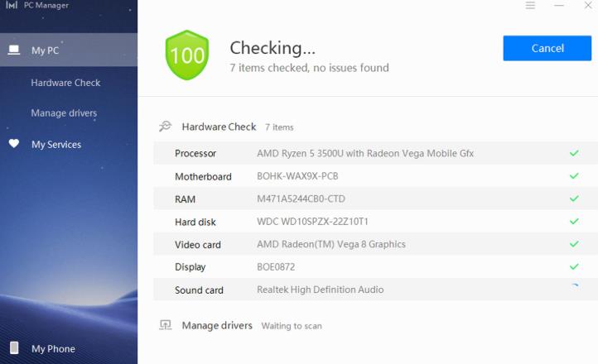Open Manage drivers in the sidebar
This screenshot has width=598, height=364.
coord(64,113)
